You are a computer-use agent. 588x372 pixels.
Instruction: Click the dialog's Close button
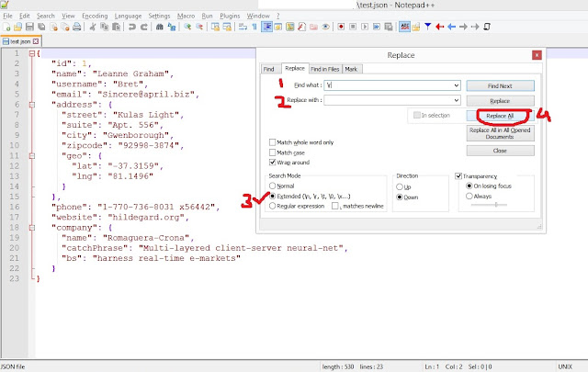click(500, 151)
